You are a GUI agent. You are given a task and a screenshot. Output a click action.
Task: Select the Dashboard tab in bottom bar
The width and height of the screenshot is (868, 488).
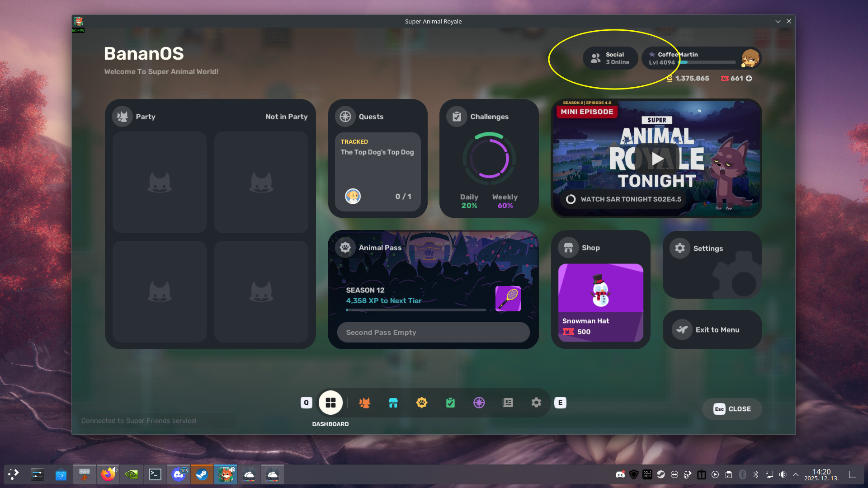point(330,403)
